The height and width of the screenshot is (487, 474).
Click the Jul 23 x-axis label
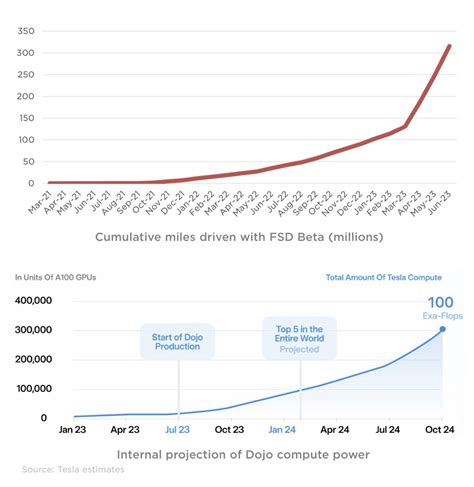coord(177,429)
